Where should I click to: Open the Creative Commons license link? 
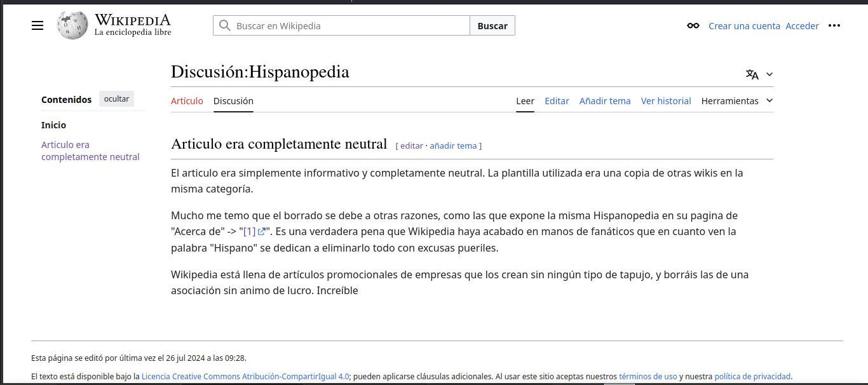tap(245, 376)
